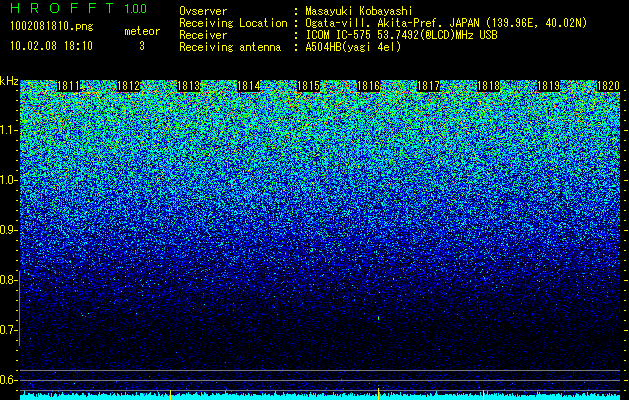Click the HROFFT title text
The height and width of the screenshot is (400, 629).
(x=62, y=8)
